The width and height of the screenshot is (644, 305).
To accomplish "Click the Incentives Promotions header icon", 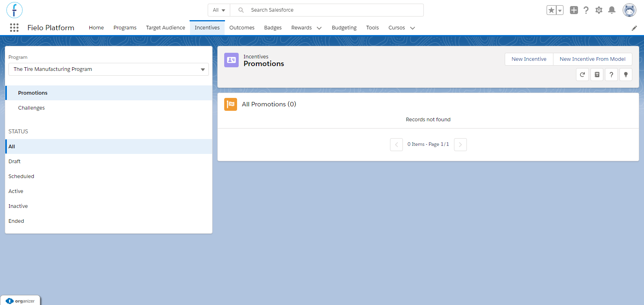I will [x=231, y=60].
